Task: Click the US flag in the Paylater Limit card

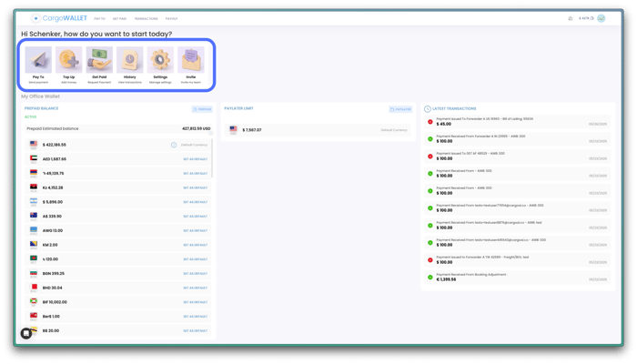Action: point(233,129)
